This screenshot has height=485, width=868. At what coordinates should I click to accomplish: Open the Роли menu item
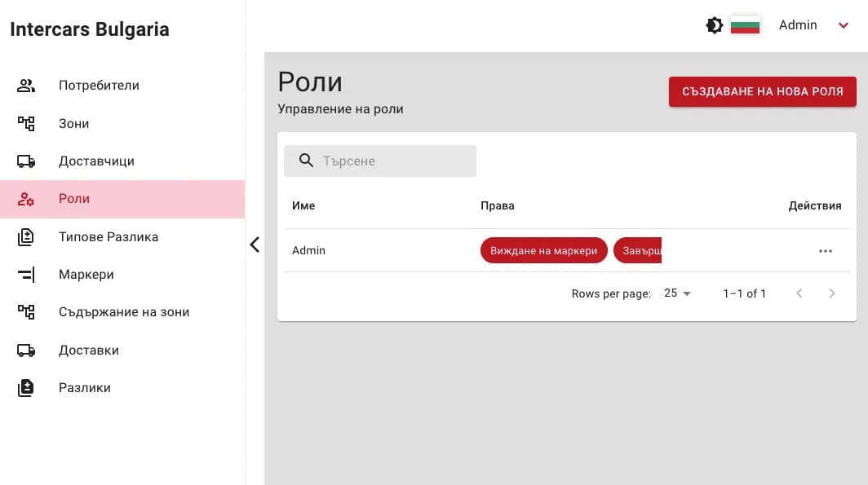pos(122,199)
